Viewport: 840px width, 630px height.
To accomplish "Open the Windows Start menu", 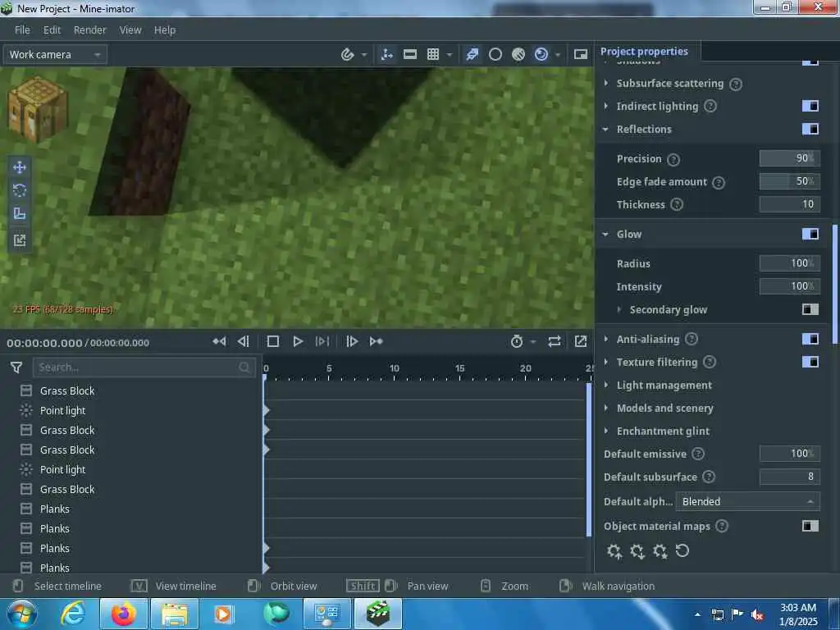I will point(21,614).
